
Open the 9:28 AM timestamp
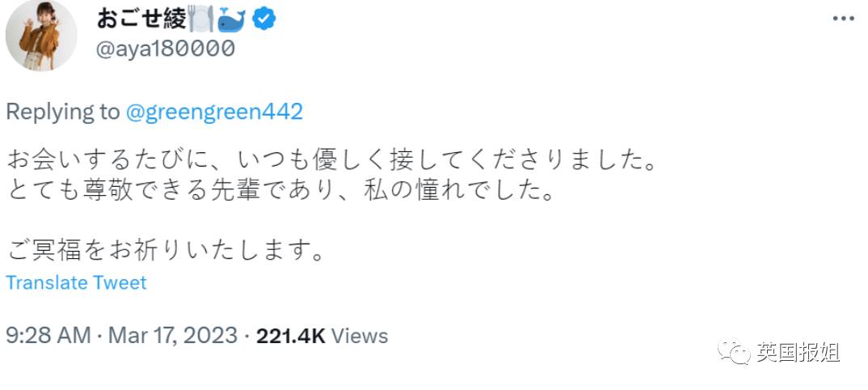48,336
